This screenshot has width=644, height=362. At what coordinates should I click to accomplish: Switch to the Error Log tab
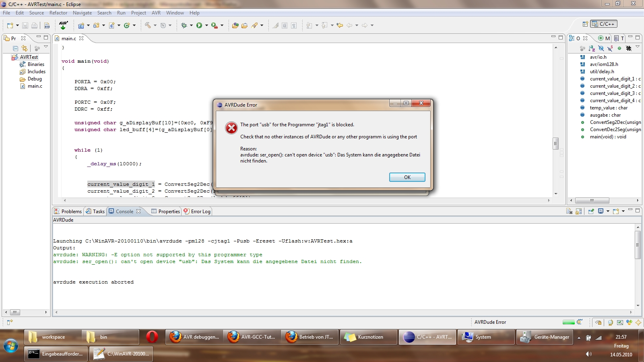tap(197, 211)
